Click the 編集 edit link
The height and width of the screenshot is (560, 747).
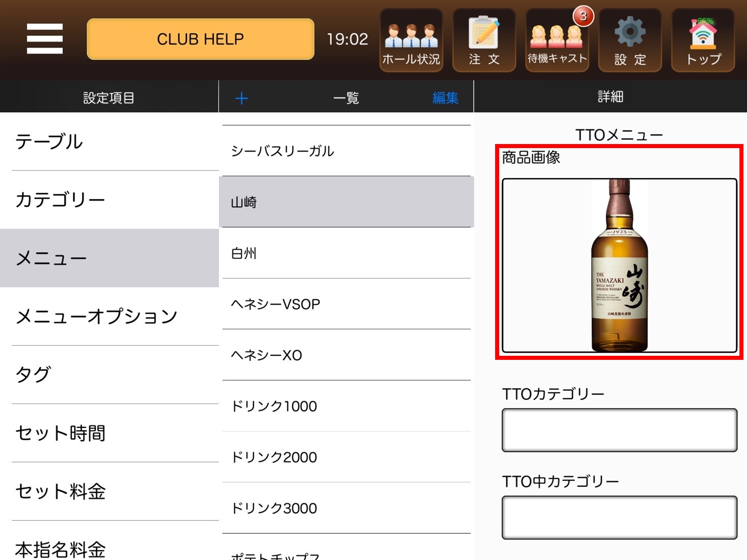pos(445,98)
